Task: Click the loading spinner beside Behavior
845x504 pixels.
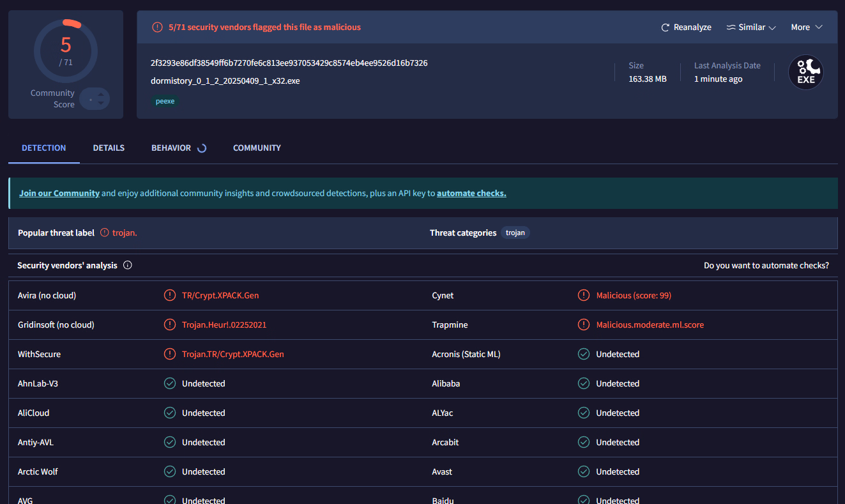Action: point(202,148)
